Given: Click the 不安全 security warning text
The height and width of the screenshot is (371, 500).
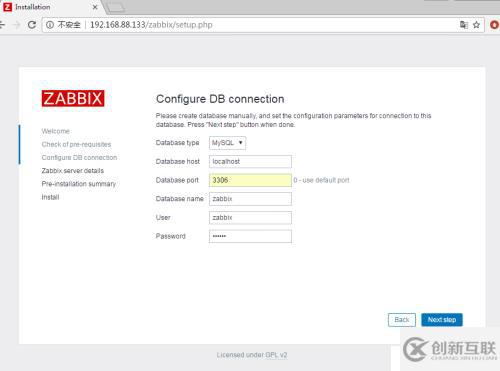Looking at the screenshot, I should 69,25.
